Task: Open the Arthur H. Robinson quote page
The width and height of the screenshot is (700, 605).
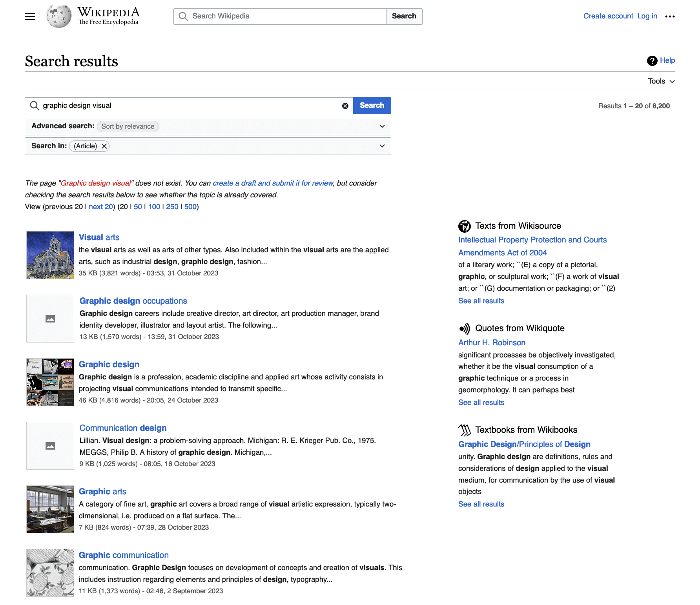Action: (492, 343)
